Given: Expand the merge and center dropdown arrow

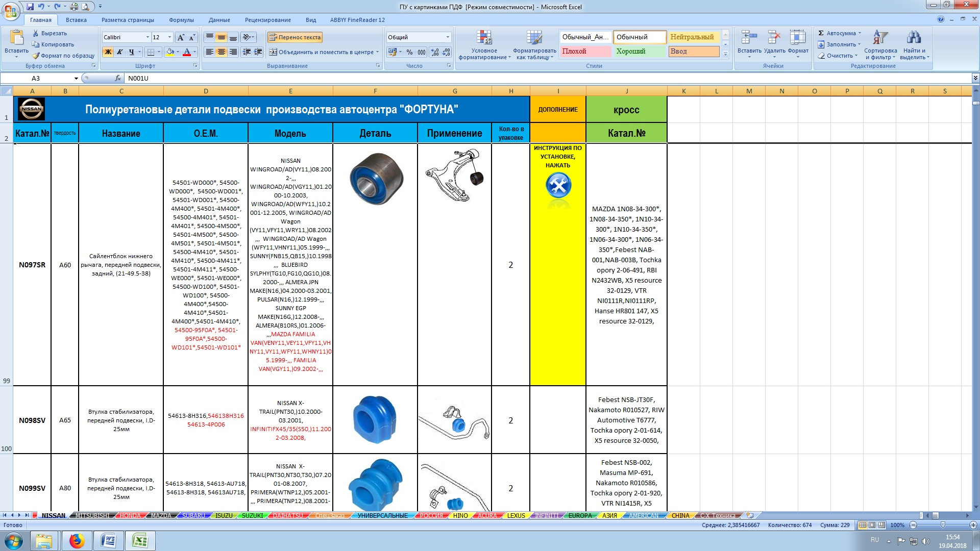Looking at the screenshot, I should 377,52.
